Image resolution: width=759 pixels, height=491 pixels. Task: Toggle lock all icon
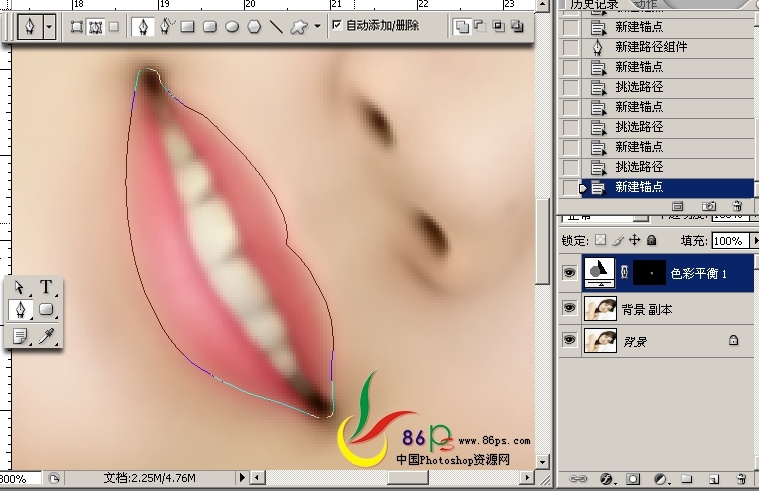coord(652,240)
